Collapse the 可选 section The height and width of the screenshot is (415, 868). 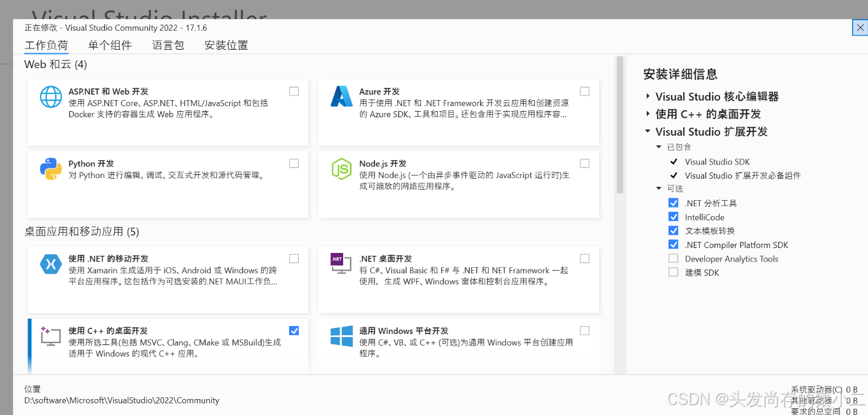[x=659, y=188]
